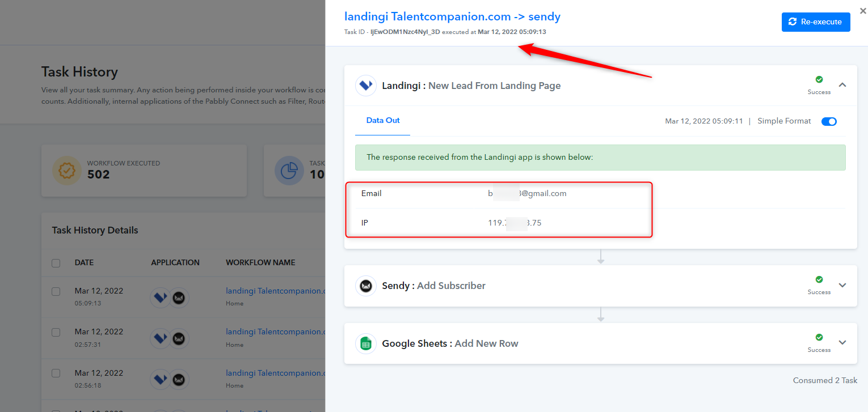Click the gmail.com email address value
The height and width of the screenshot is (412, 868).
pyautogui.click(x=527, y=193)
